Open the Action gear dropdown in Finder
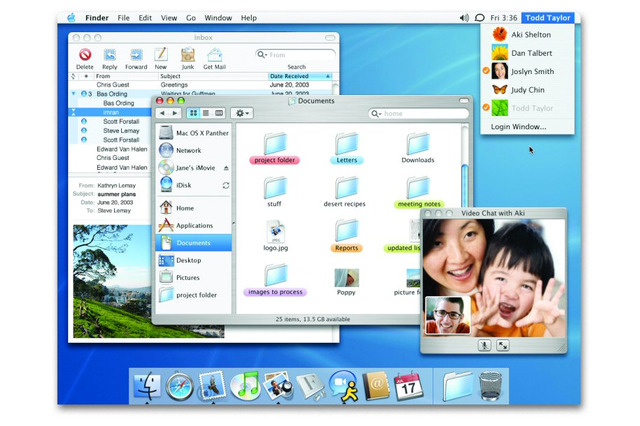Viewport: 640px width, 426px height. click(242, 114)
